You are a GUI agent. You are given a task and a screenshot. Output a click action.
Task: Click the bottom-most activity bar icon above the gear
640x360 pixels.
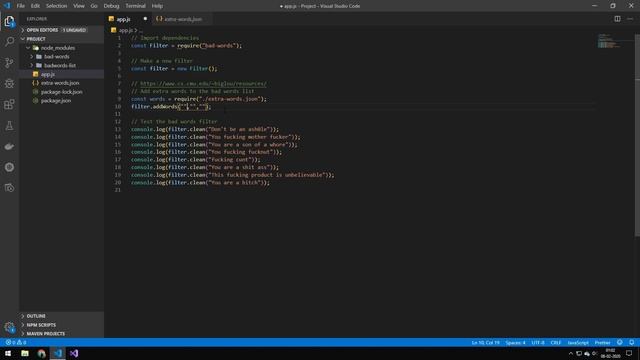(x=9, y=188)
